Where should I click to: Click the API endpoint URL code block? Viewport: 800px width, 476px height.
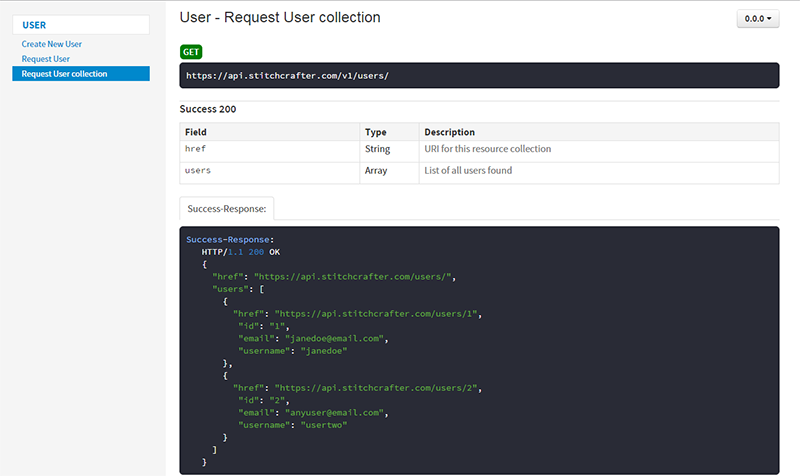[x=479, y=76]
